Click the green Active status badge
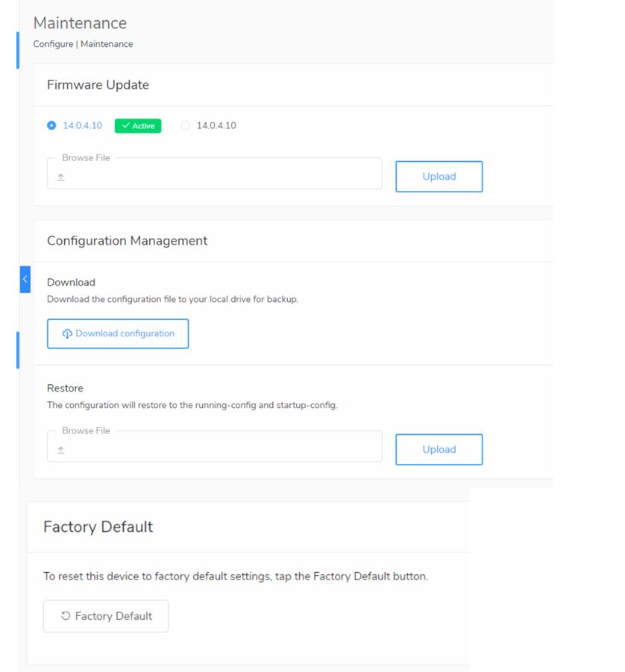The image size is (625, 672). 138,126
